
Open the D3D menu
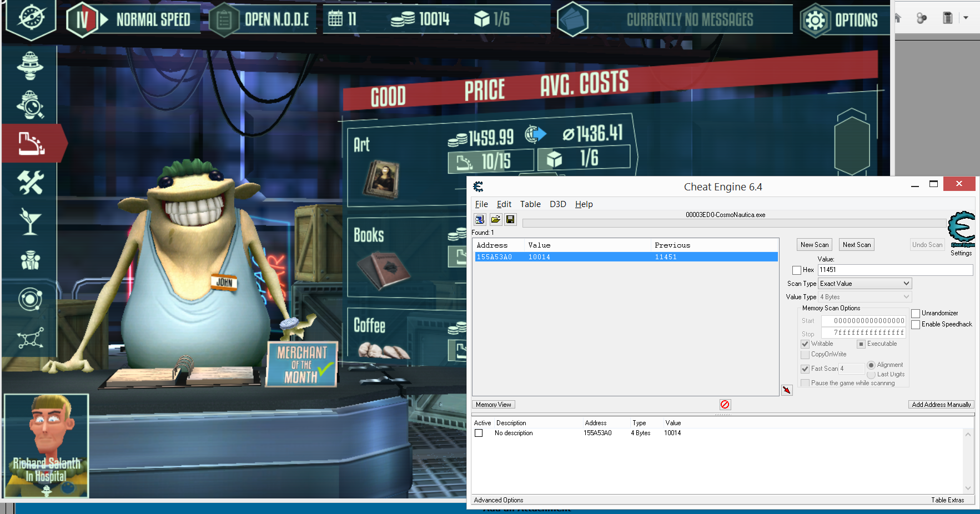(557, 204)
